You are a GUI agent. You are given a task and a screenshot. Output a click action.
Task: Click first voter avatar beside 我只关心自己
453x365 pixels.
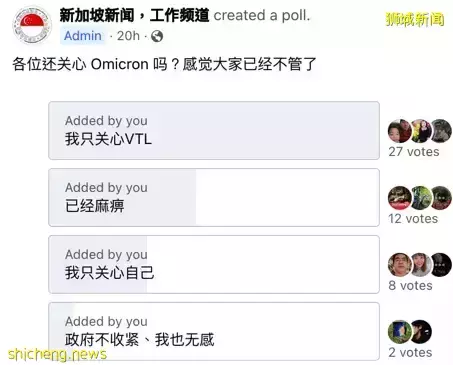pos(399,265)
